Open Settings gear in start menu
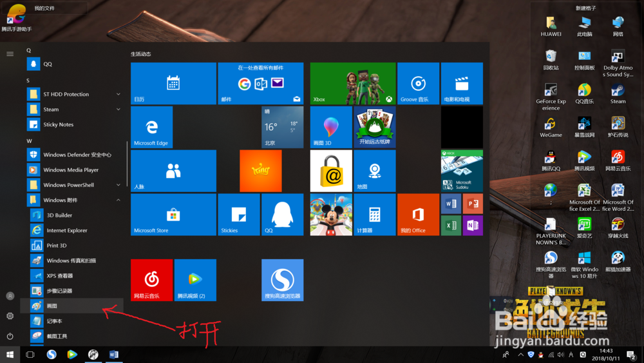 (x=10, y=316)
